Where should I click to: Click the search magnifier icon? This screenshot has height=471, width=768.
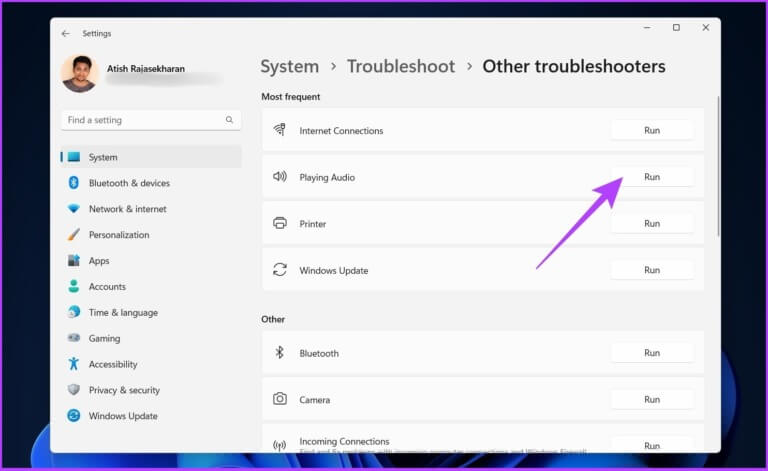click(x=229, y=120)
